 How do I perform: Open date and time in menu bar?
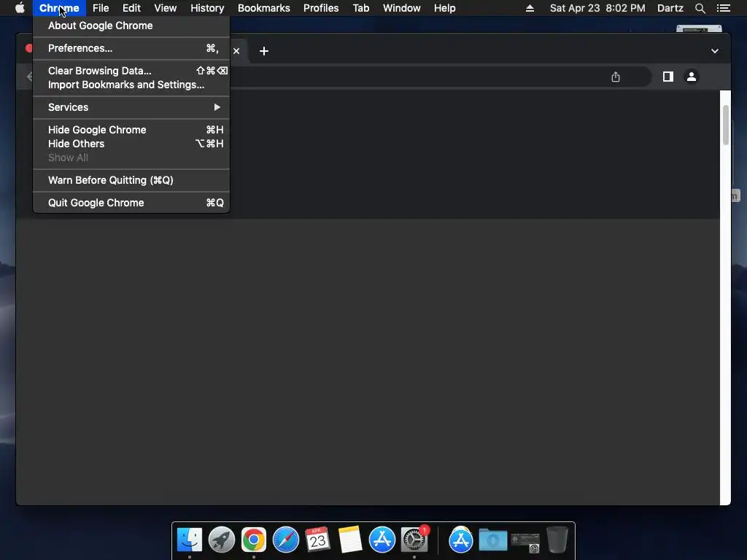click(597, 8)
